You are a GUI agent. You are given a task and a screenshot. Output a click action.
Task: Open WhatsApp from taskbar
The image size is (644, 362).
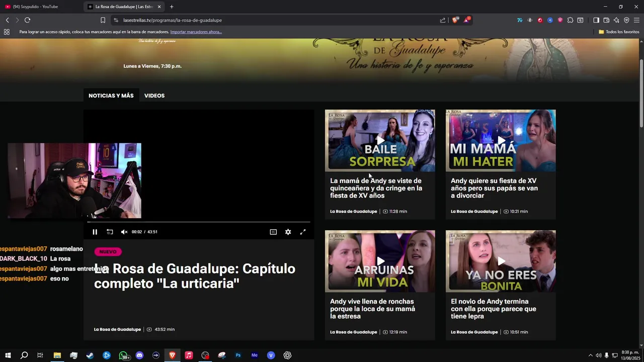click(x=123, y=355)
